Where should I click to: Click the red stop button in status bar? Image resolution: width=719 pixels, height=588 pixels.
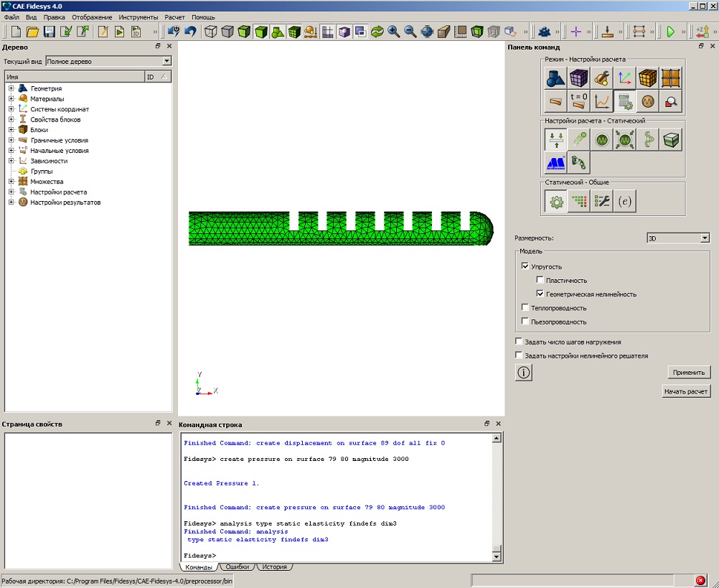click(700, 580)
